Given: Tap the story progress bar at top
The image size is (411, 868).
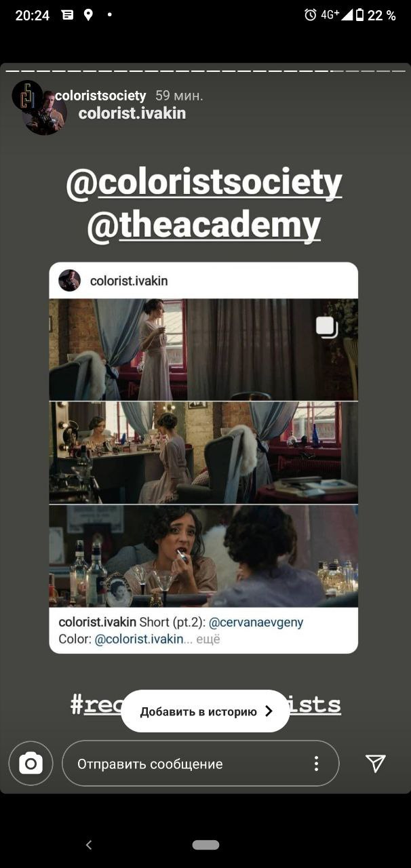Looking at the screenshot, I should click(x=206, y=70).
